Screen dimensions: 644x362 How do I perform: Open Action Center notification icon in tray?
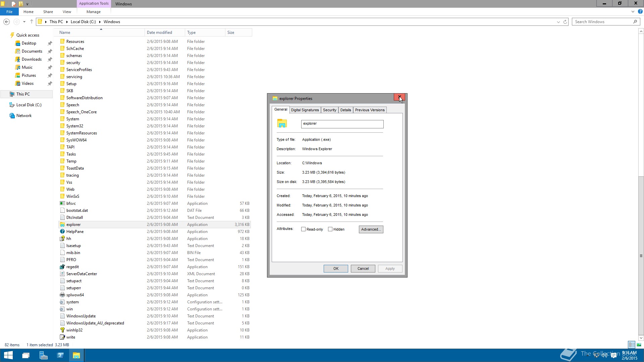tap(614, 356)
